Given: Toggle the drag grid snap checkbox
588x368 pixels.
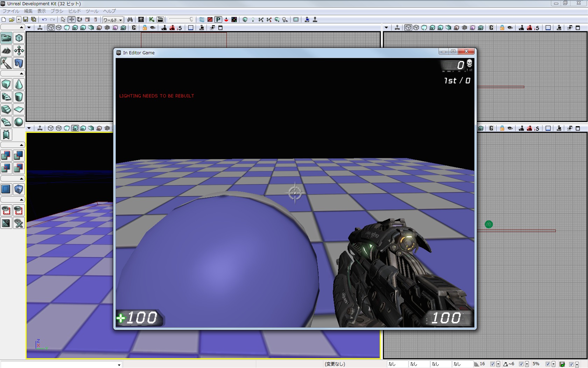Looking at the screenshot, I should [x=492, y=364].
